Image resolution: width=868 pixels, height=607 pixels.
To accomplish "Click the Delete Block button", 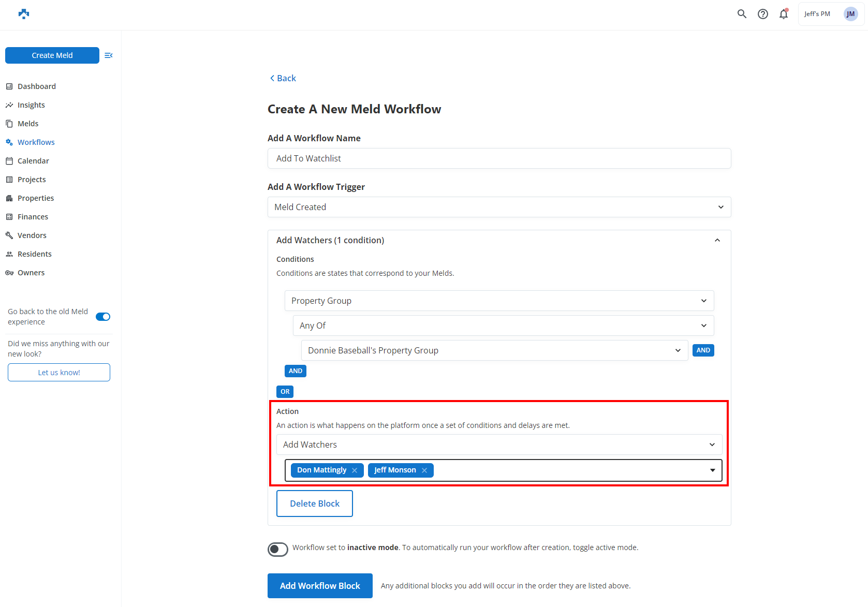I will 315,504.
